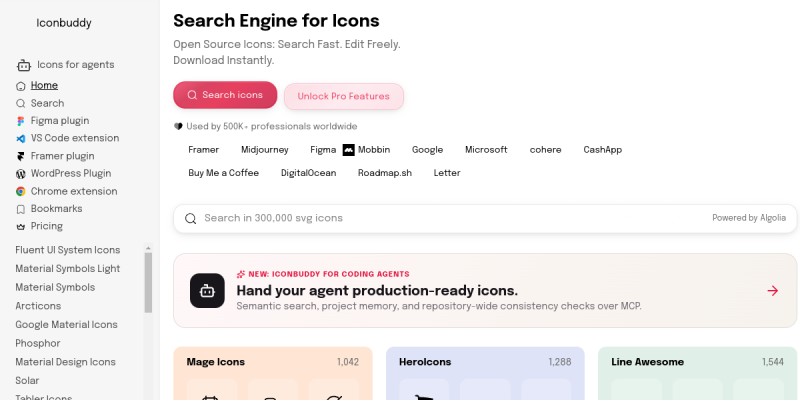Click the Search Engine for Icons heading
The width and height of the screenshot is (800, 400).
(x=276, y=21)
